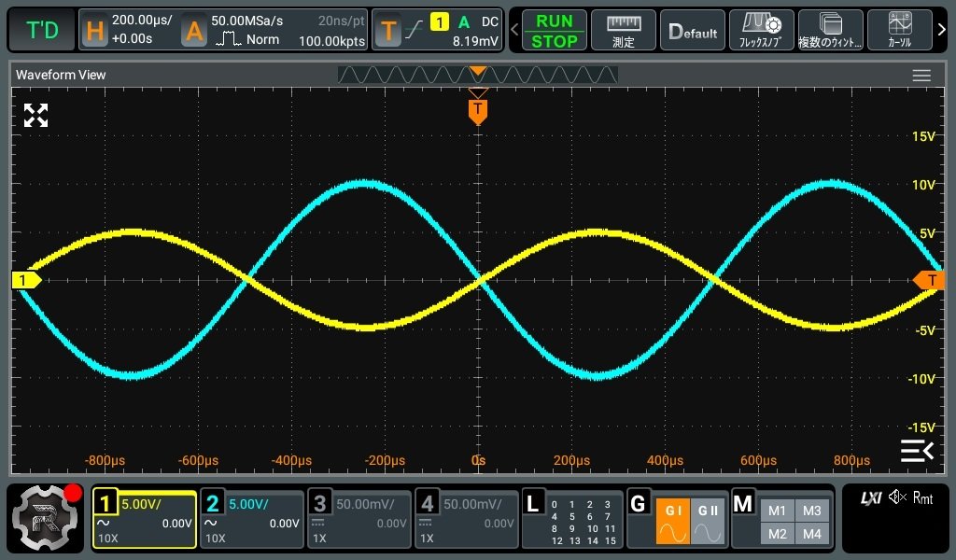
Task: Click the 20ns/pt sample interval value
Action: (x=342, y=21)
